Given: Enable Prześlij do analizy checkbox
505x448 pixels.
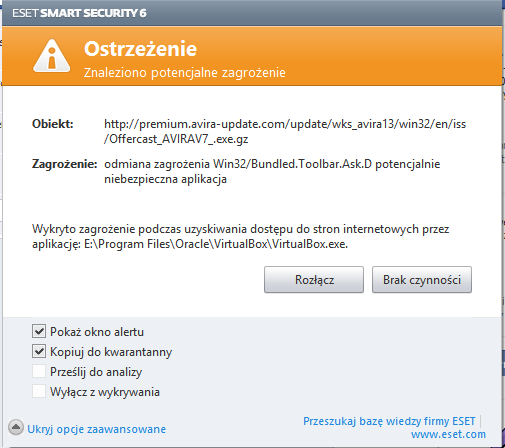Looking at the screenshot, I should pyautogui.click(x=39, y=371).
